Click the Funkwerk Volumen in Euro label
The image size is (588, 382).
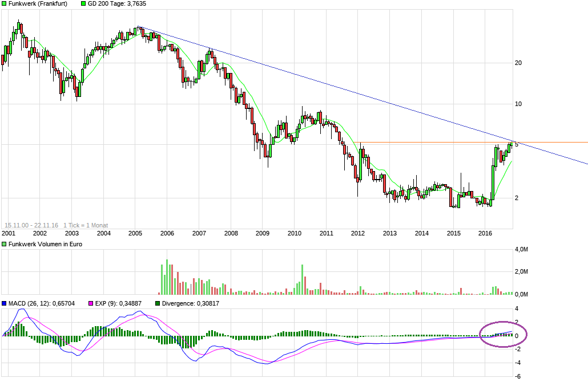click(x=43, y=244)
